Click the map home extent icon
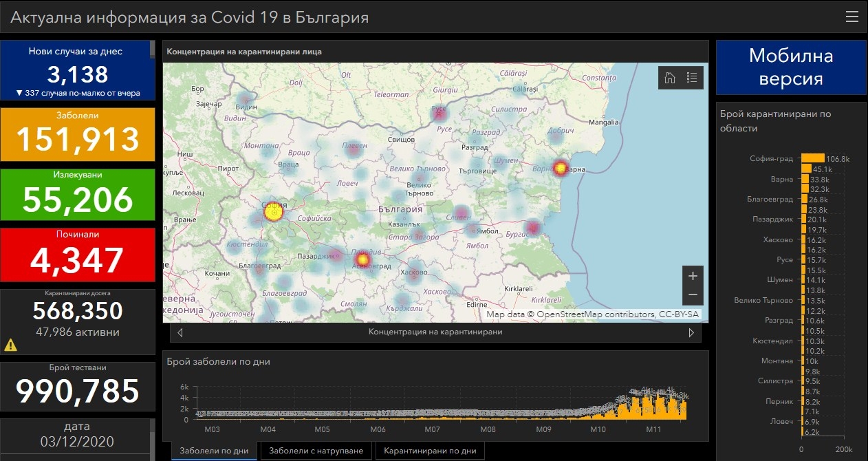Screen dimensions: 868x461 click(x=669, y=78)
